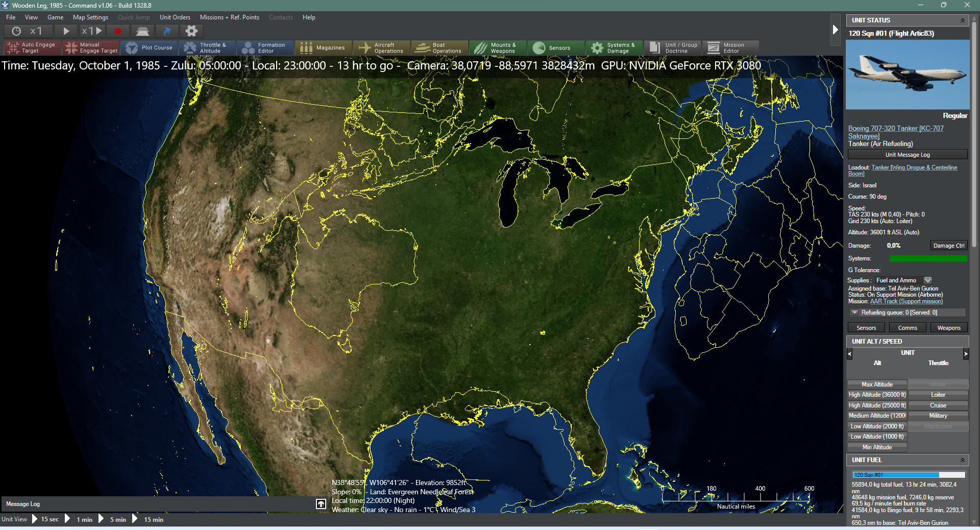The width and height of the screenshot is (980, 530).
Task: Open the Map Settings menu
Action: [x=90, y=17]
